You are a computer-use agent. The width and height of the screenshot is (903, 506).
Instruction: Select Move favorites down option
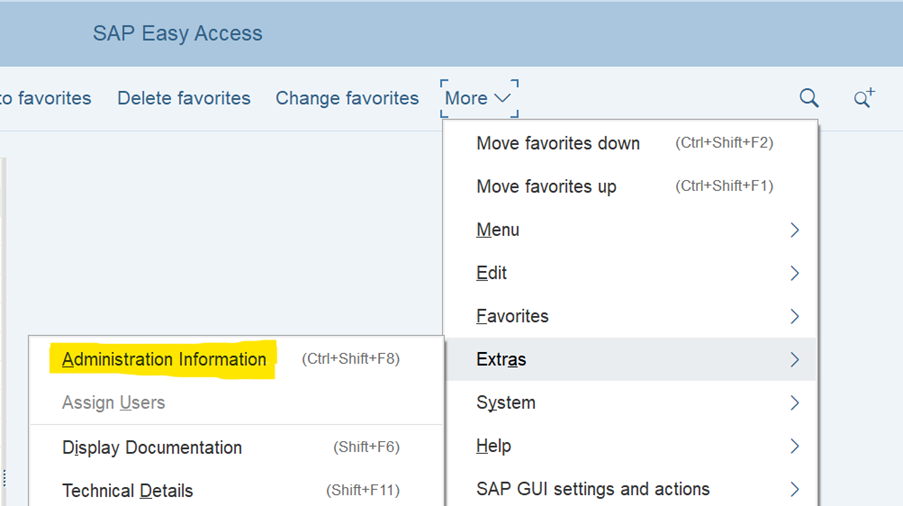coord(558,143)
